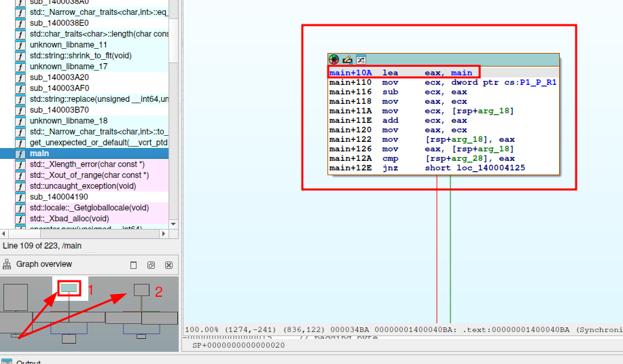
Task: Click the Output panel icon
Action: (x=6, y=362)
